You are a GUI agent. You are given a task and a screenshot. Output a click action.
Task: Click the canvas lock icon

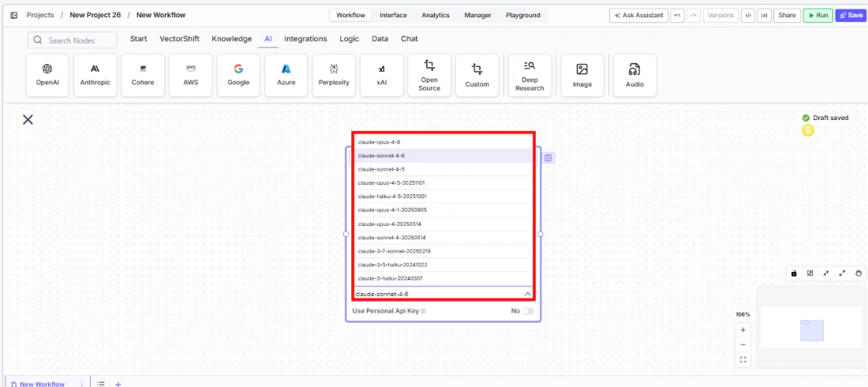coord(794,272)
